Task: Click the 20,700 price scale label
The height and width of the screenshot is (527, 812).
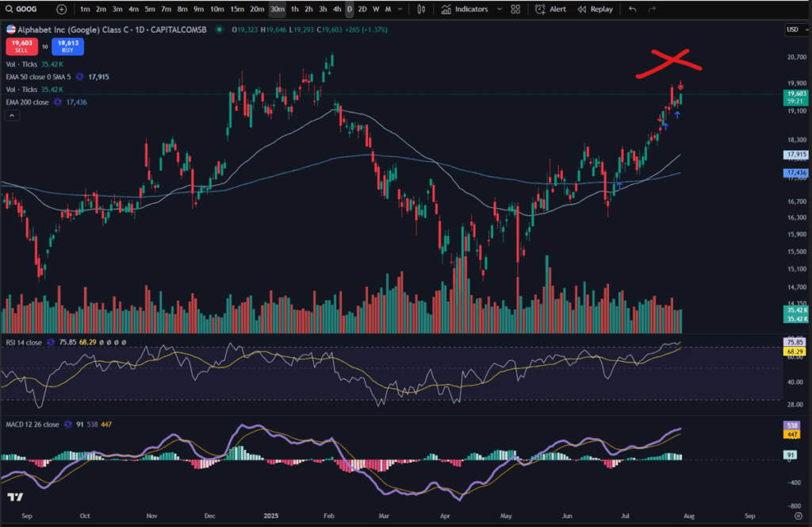Action: pyautogui.click(x=796, y=57)
